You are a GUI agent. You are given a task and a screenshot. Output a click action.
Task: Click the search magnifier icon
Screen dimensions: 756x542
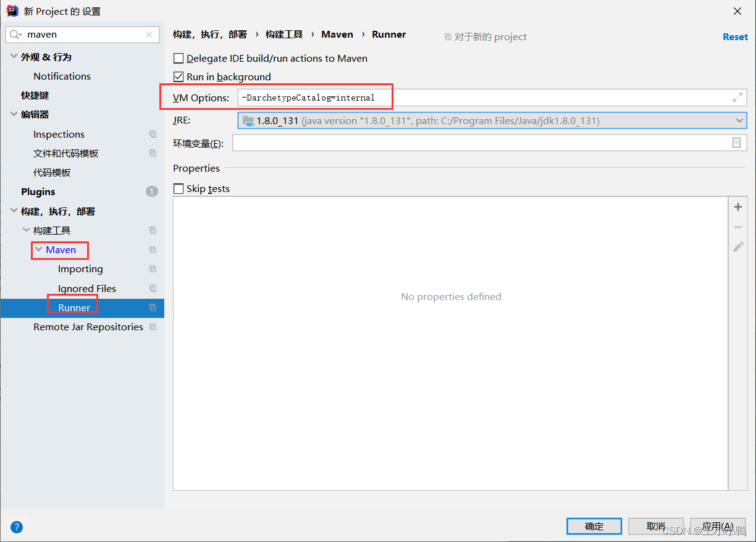tap(14, 35)
